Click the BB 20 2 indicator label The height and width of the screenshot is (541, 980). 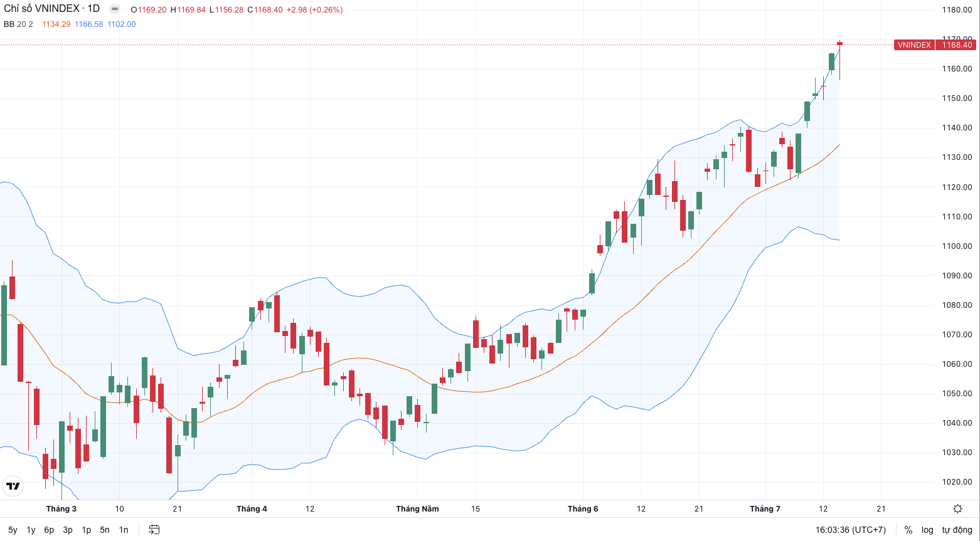click(18, 24)
